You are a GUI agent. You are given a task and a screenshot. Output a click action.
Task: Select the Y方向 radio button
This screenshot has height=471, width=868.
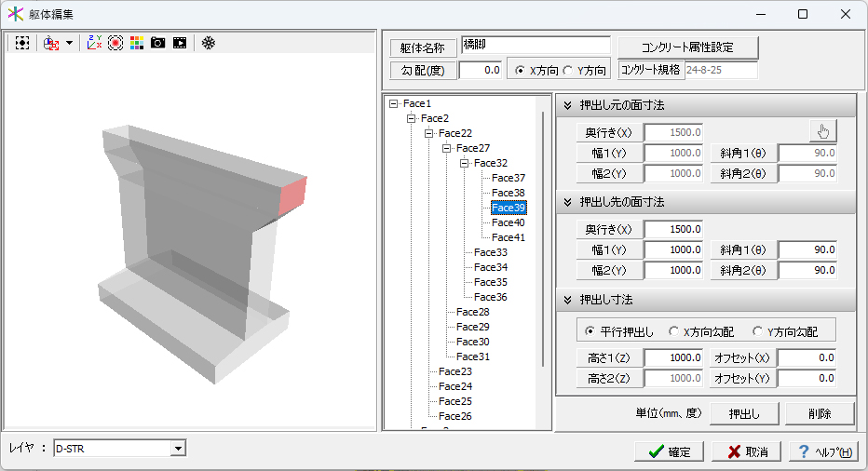click(567, 71)
